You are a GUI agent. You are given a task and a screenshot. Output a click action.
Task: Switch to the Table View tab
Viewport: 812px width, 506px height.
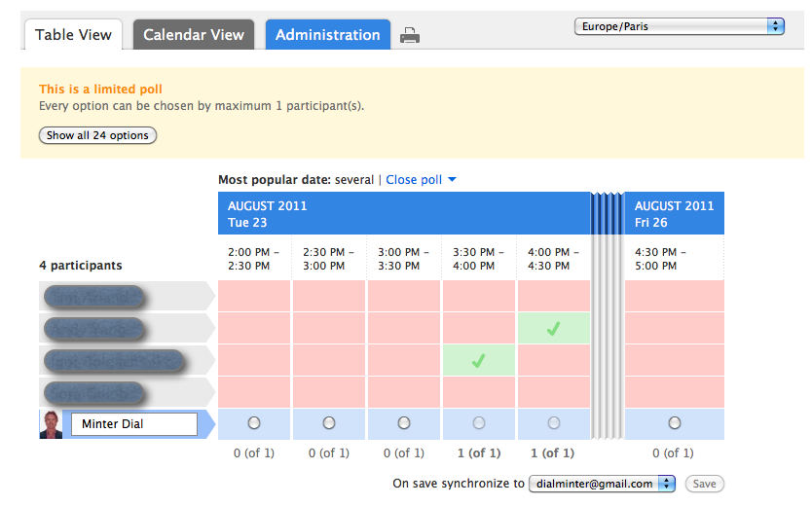(x=73, y=35)
